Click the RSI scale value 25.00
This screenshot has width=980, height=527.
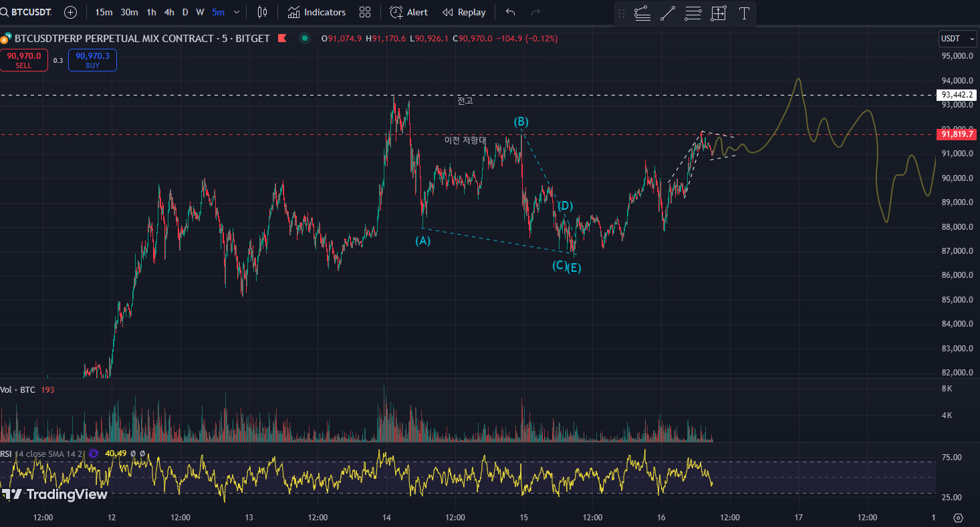951,498
